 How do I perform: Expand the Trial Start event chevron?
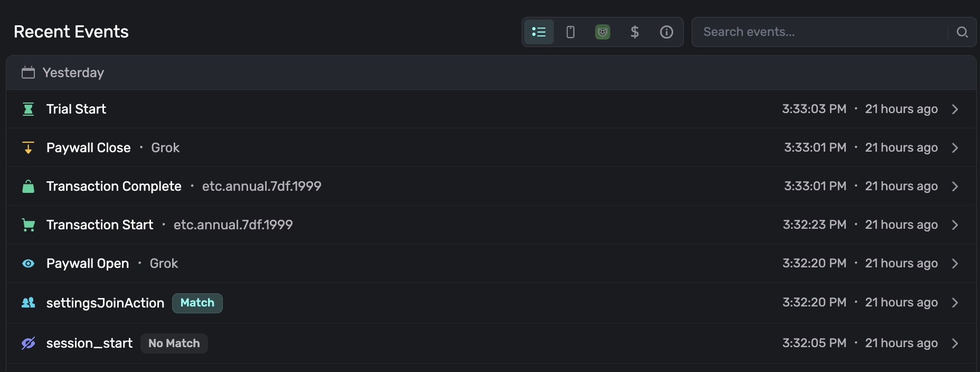[x=955, y=109]
